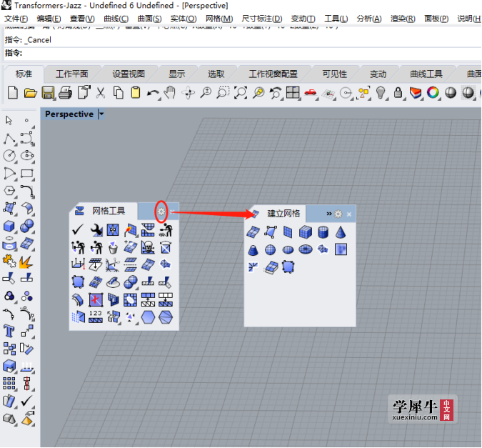Click the puzzle piece join icon
Image resolution: width=482 pixels, height=448 pixels.
9,261
